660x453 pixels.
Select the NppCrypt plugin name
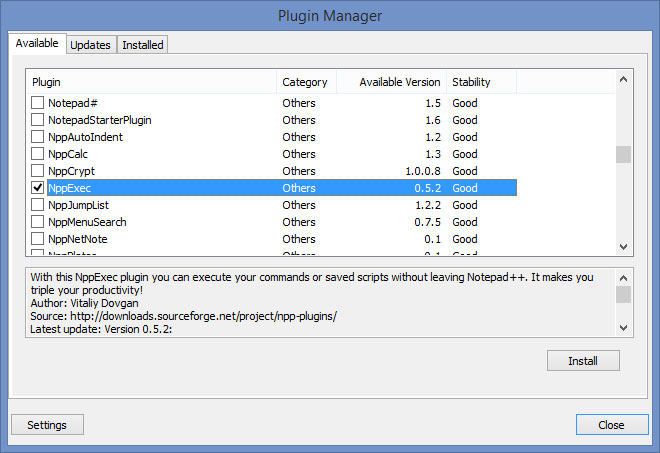[72, 171]
